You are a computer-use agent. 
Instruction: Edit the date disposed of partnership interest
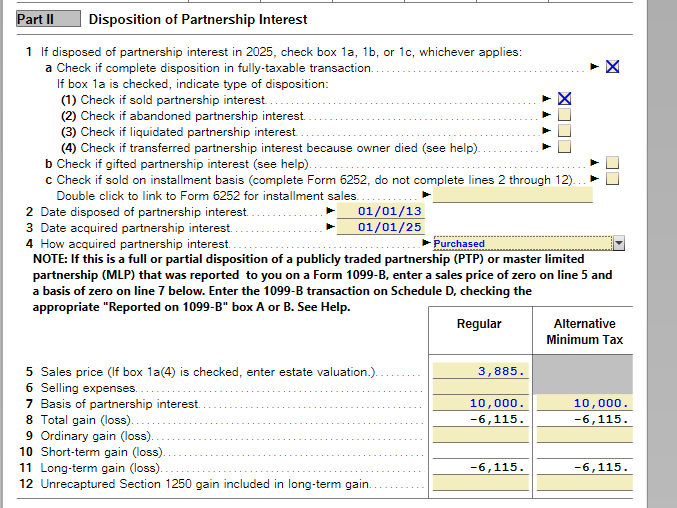(382, 212)
